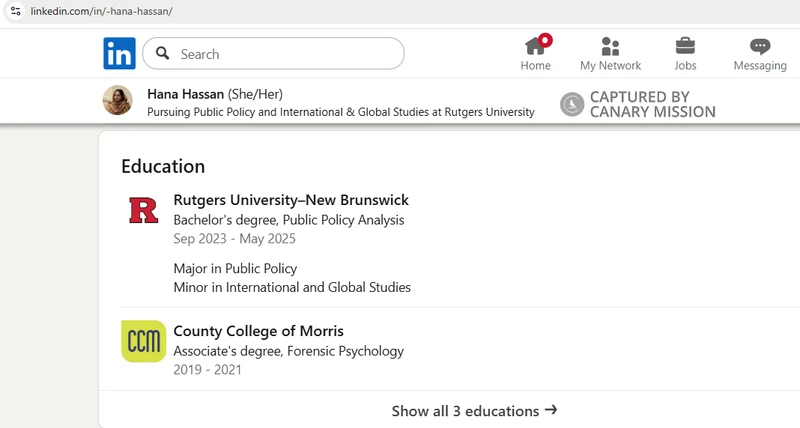Click Hana Hassan profile photo
The image size is (800, 428).
click(118, 100)
